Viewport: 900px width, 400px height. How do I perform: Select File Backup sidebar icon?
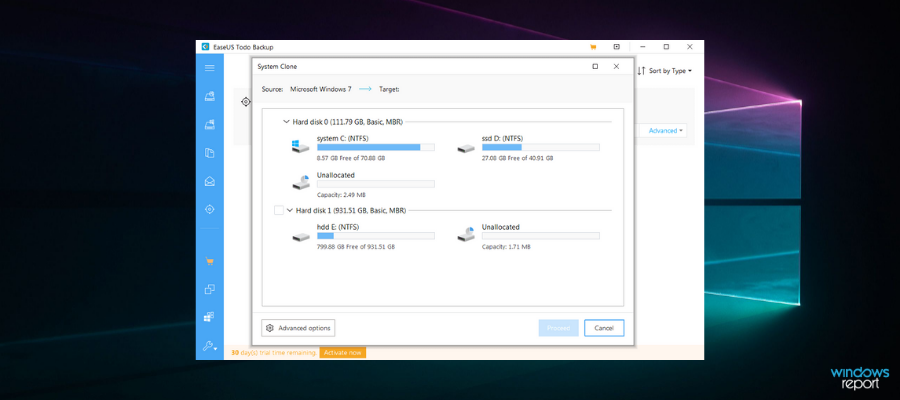pyautogui.click(x=210, y=153)
